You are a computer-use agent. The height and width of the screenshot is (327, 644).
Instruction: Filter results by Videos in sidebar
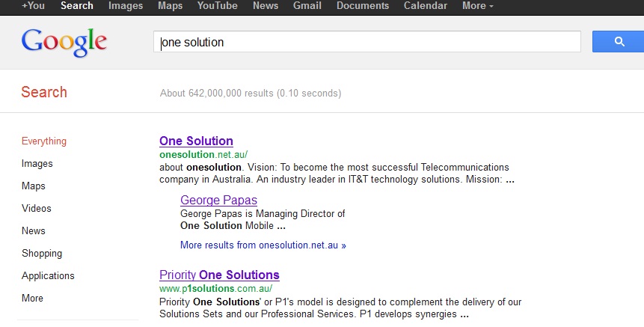click(x=37, y=208)
